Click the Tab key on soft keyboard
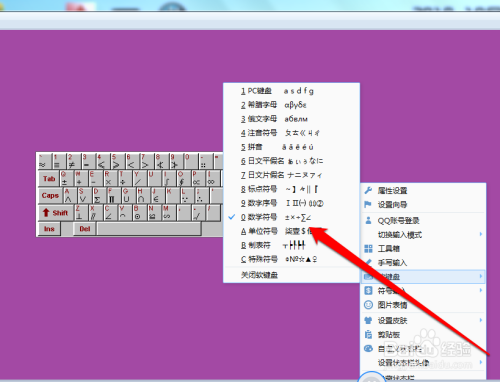This screenshot has width=500, height=382. (49, 178)
